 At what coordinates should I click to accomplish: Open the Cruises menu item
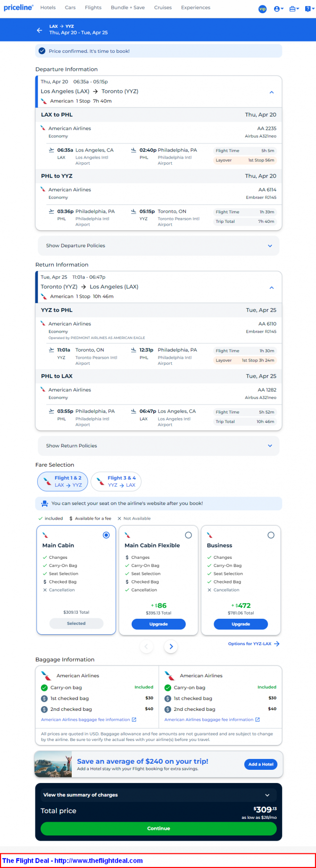(163, 8)
